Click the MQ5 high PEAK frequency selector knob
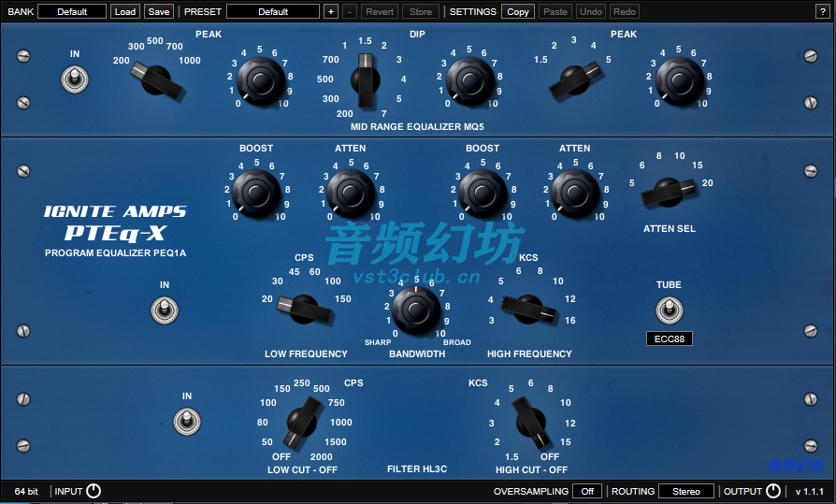 (575, 80)
